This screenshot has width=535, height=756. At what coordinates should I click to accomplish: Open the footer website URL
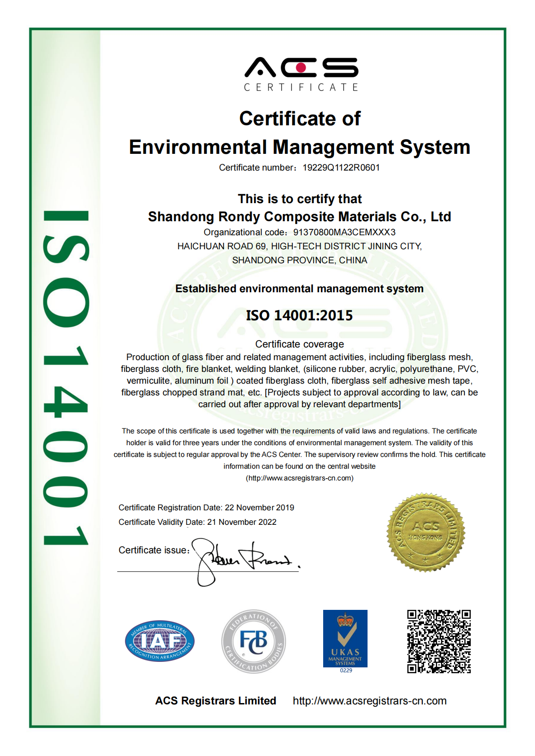[x=369, y=701]
